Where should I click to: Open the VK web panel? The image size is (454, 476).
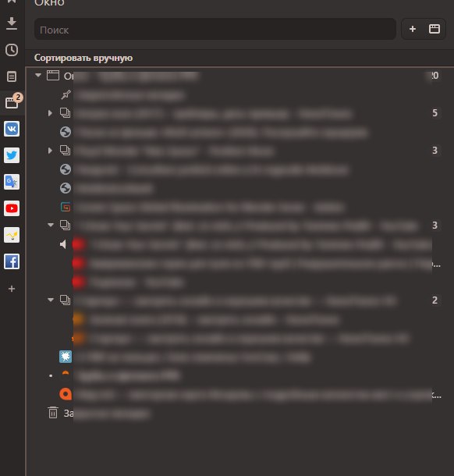(x=12, y=129)
